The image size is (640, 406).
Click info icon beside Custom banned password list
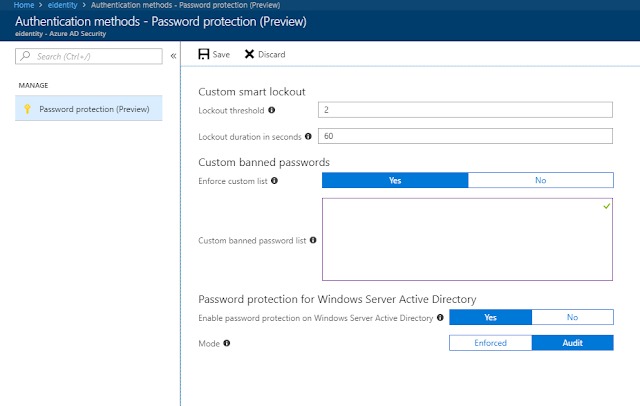click(313, 240)
